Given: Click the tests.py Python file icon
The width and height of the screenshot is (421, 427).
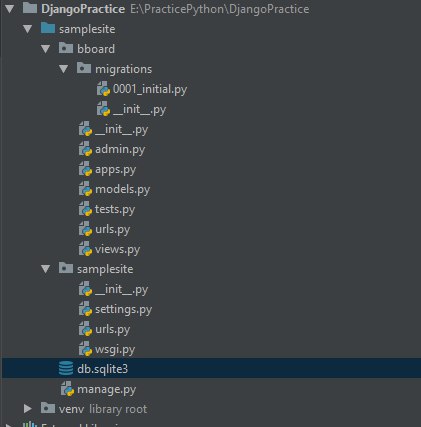Looking at the screenshot, I should click(85, 209).
